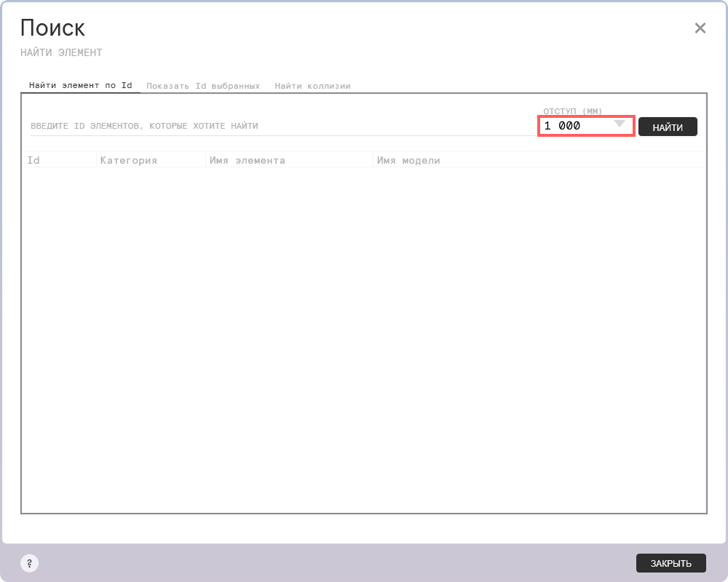This screenshot has width=728, height=582.
Task: Open the Показать Id выбранных tab
Action: pyautogui.click(x=202, y=86)
